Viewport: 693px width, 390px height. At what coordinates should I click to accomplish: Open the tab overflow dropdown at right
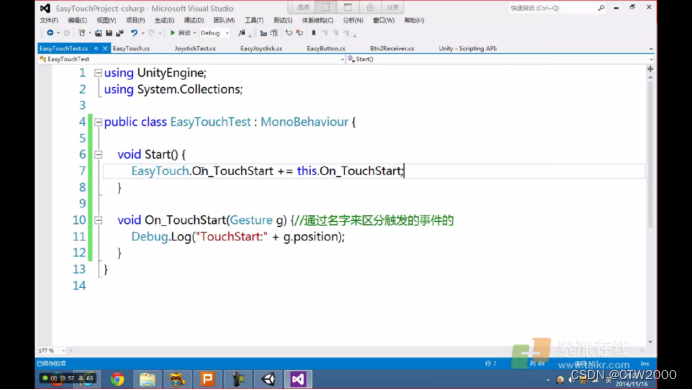point(651,49)
